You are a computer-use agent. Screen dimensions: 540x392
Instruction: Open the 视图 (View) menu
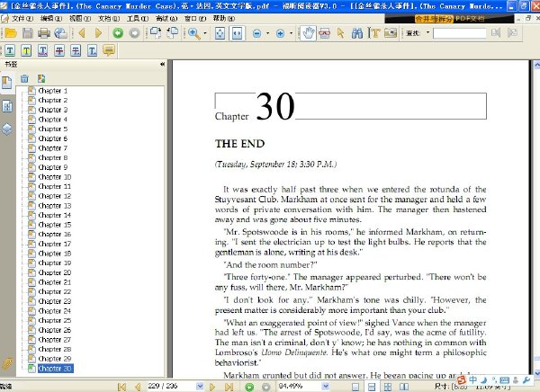click(x=80, y=18)
